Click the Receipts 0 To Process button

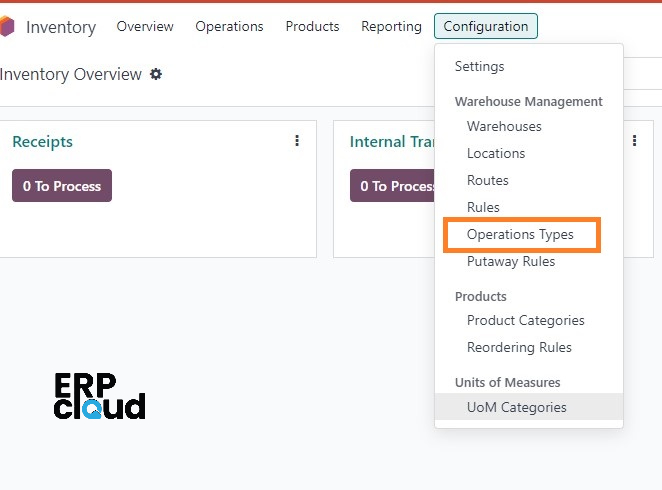coord(62,186)
